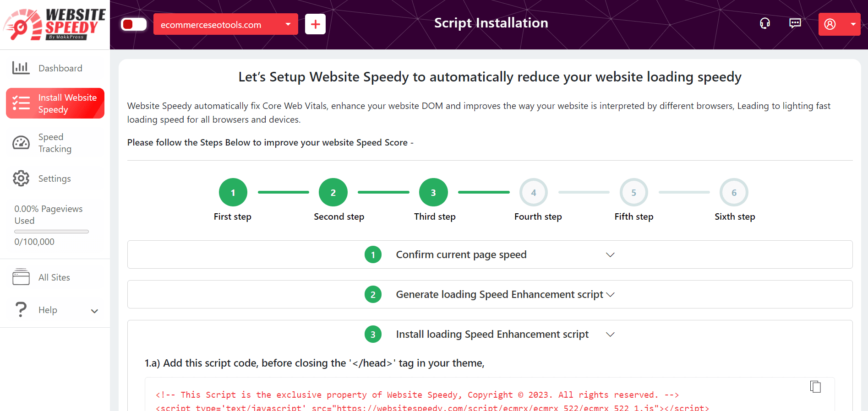Open All Sites page
The width and height of the screenshot is (868, 411).
(55, 277)
